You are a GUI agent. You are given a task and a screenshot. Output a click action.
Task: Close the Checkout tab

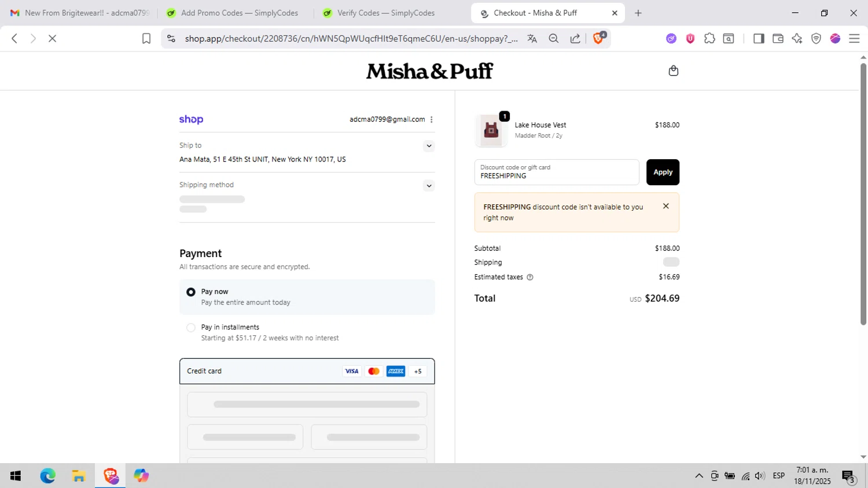(x=615, y=13)
